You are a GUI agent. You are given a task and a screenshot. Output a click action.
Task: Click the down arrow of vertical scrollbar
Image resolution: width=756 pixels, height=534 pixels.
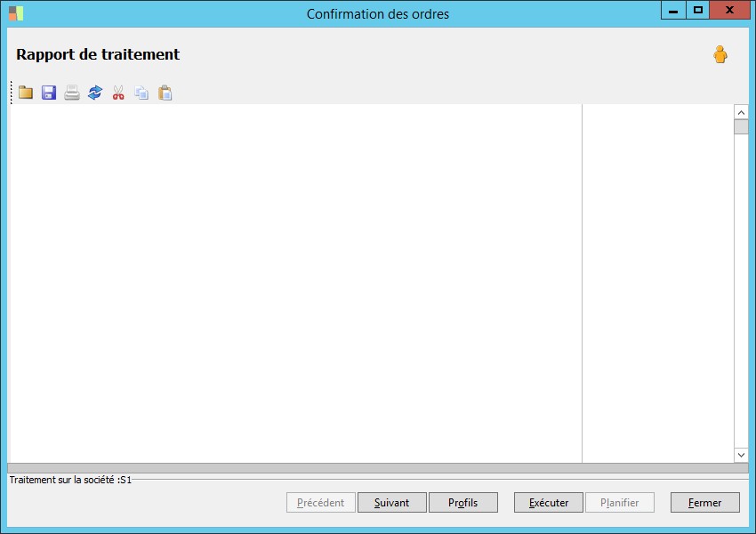pos(741,455)
